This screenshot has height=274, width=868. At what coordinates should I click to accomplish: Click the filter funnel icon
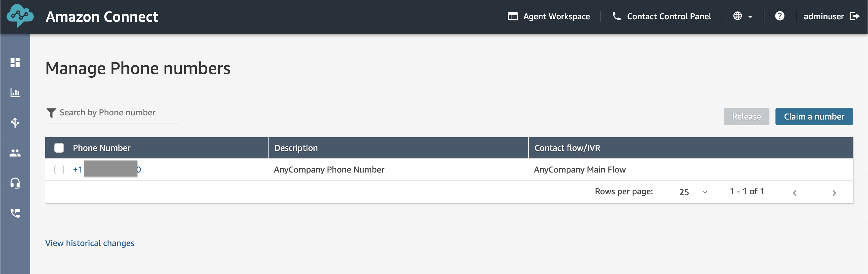click(51, 113)
